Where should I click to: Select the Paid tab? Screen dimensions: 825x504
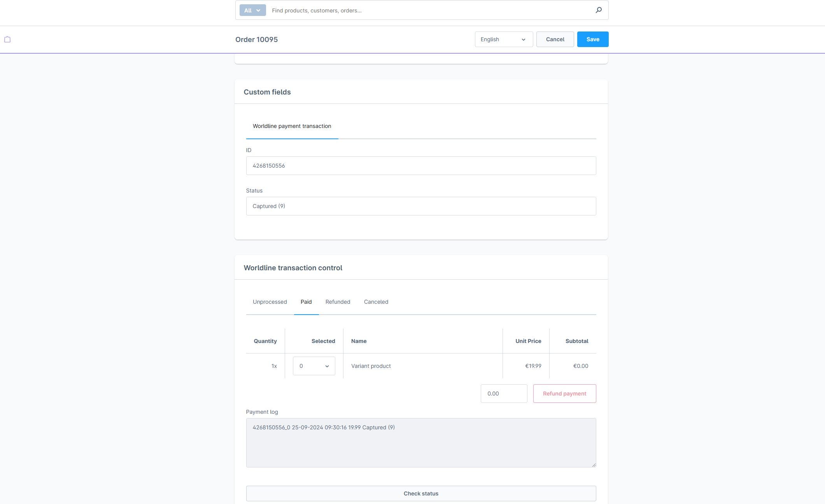point(306,302)
